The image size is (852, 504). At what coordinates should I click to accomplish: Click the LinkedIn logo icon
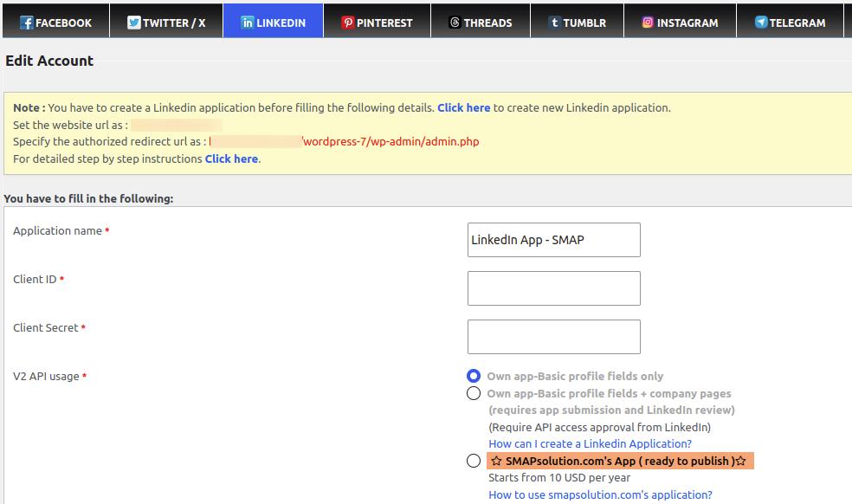coord(248,23)
